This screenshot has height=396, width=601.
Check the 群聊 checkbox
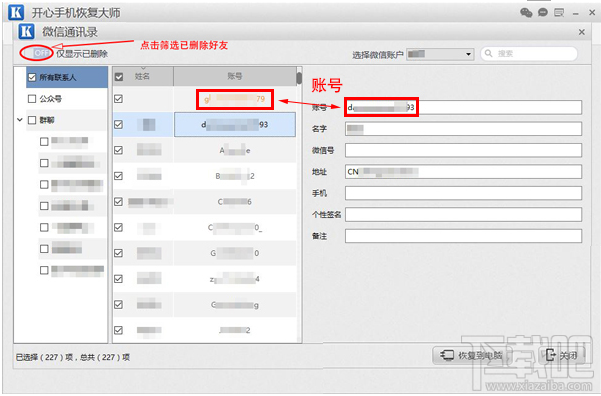pos(32,120)
